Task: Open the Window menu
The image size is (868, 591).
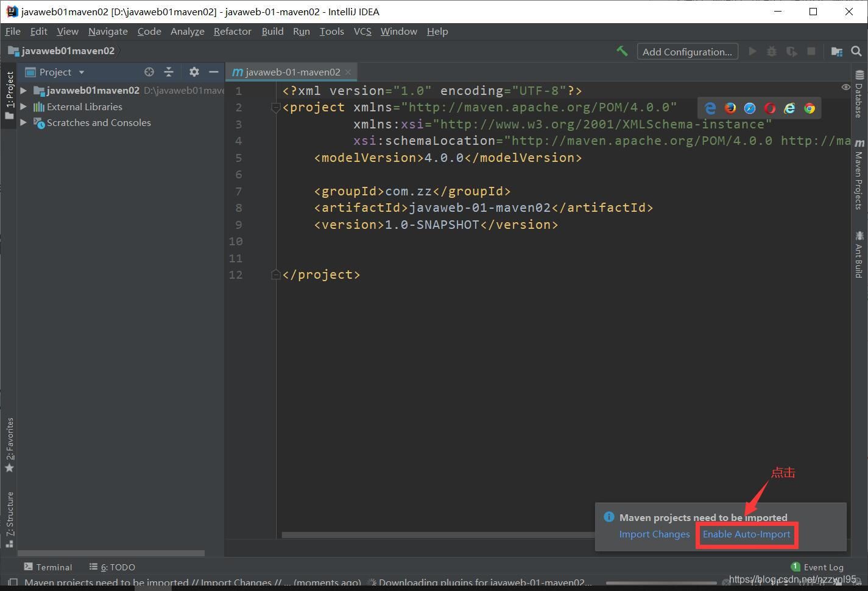Action: coord(399,31)
